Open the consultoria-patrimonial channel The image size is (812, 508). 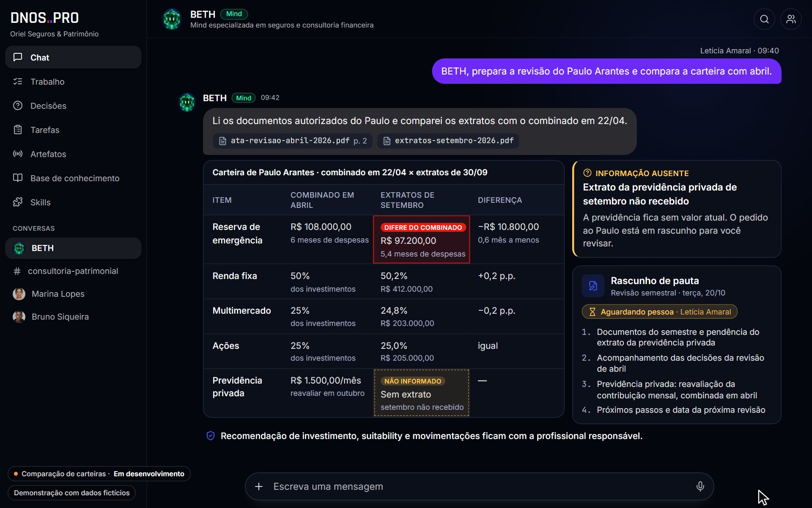click(x=73, y=271)
